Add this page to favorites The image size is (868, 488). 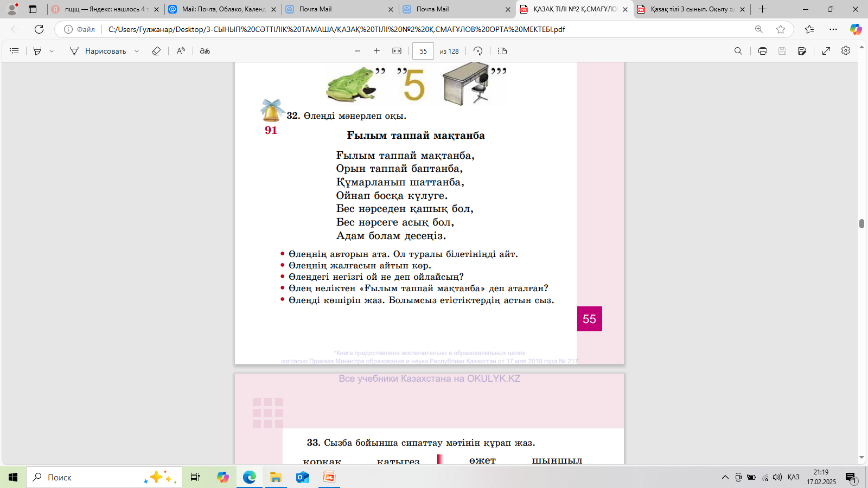[x=781, y=29]
